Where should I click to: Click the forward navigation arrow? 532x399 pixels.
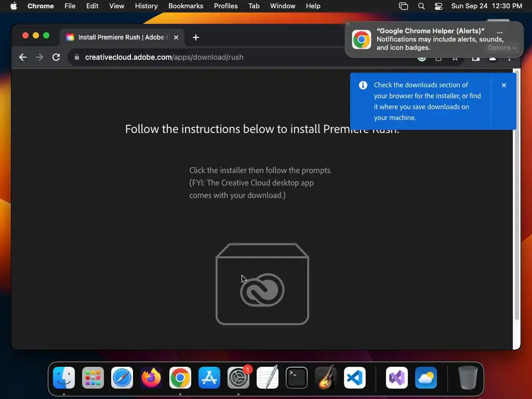pyautogui.click(x=39, y=57)
